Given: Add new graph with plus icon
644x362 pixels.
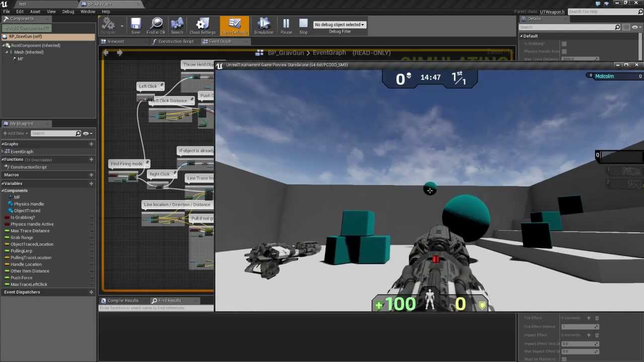Looking at the screenshot, I should (x=91, y=144).
